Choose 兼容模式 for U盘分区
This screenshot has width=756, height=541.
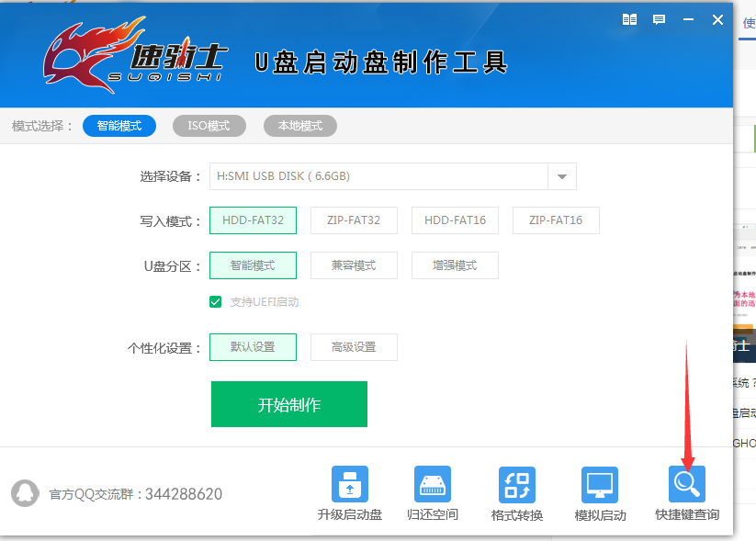tap(354, 265)
